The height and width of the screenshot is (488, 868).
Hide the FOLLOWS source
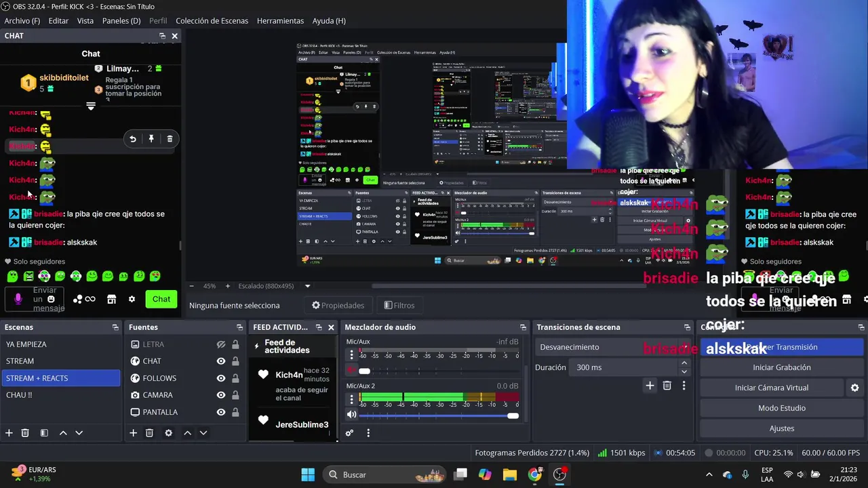click(221, 378)
